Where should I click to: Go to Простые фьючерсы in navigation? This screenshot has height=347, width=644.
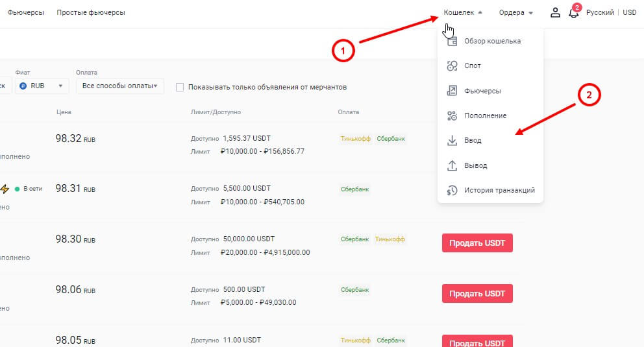(x=91, y=12)
